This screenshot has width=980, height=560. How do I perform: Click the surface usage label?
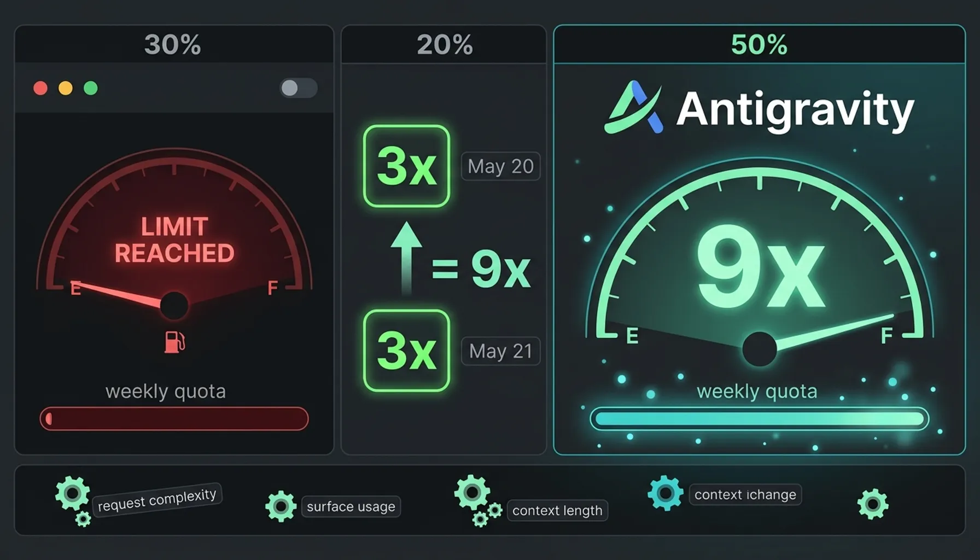(x=351, y=506)
